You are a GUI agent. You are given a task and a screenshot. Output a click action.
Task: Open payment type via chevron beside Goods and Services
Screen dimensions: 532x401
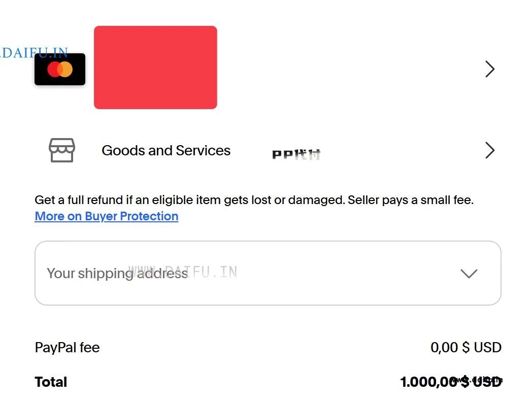coord(489,150)
